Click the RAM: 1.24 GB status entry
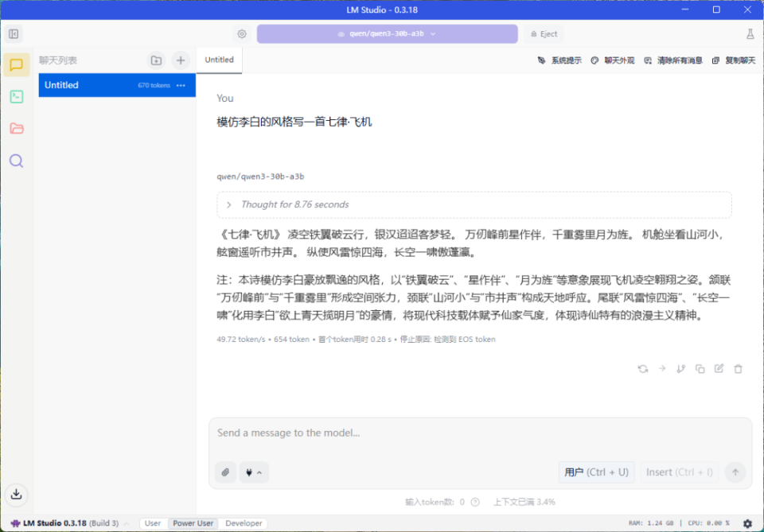 (x=651, y=523)
